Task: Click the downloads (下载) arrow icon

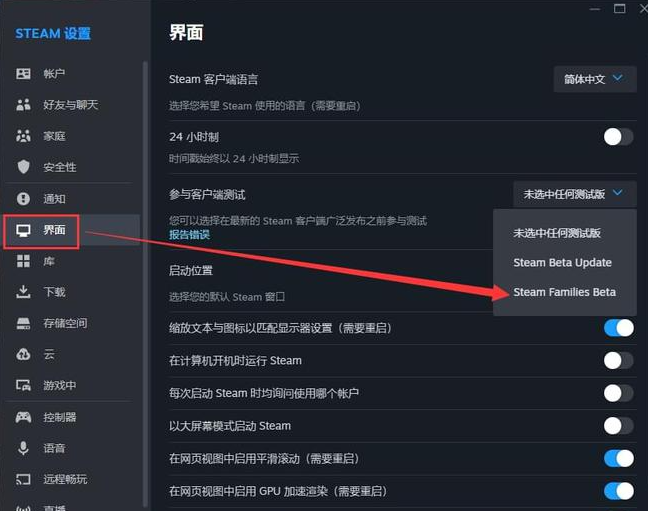Action: click(x=23, y=292)
